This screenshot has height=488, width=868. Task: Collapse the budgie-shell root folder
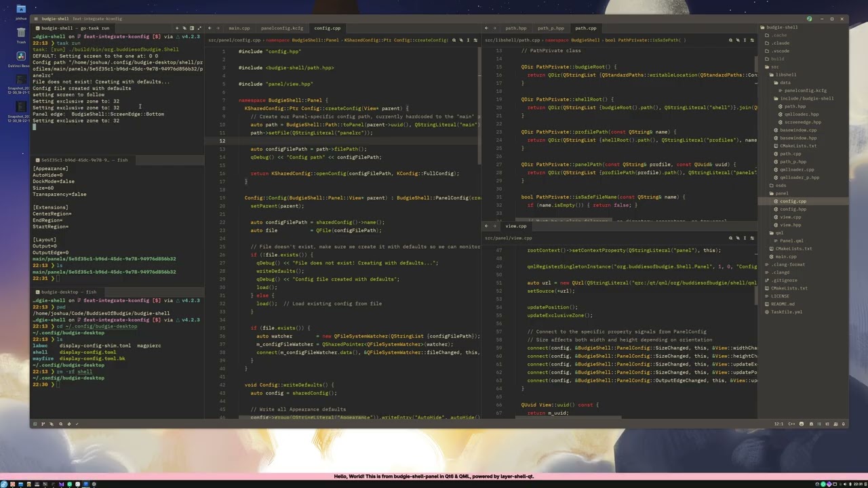tap(778, 28)
